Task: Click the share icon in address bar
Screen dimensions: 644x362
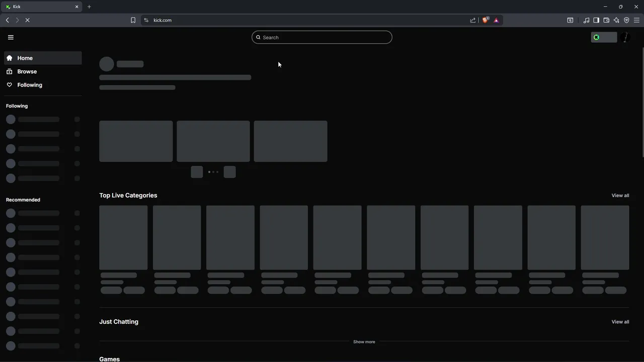Action: coord(473,20)
